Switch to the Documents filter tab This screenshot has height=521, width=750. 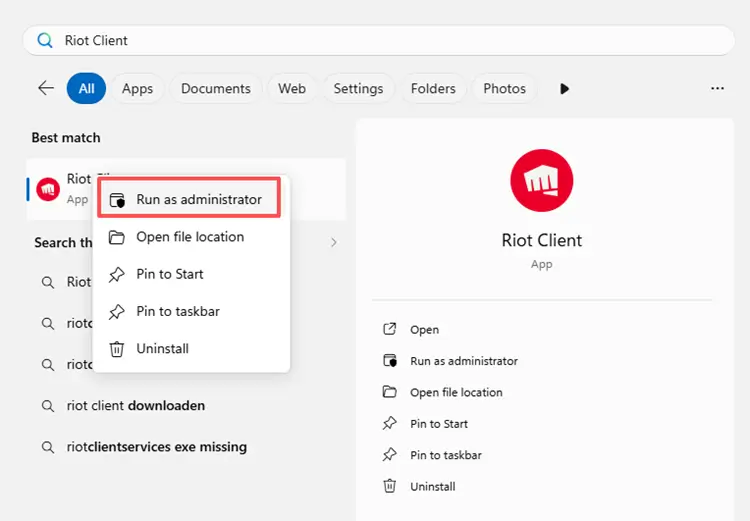coord(216,89)
